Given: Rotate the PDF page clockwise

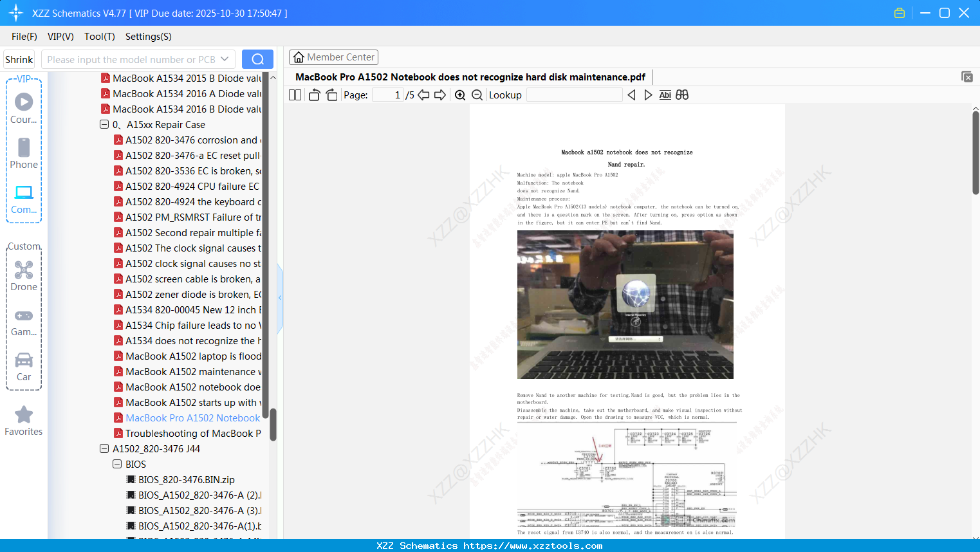Looking at the screenshot, I should (331, 95).
